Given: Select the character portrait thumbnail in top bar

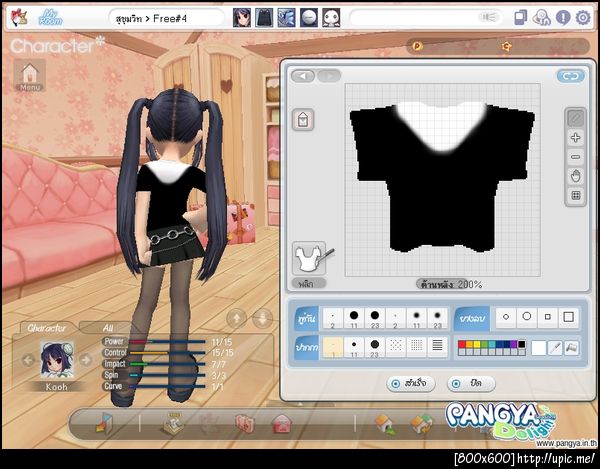Looking at the screenshot, I should [242, 18].
